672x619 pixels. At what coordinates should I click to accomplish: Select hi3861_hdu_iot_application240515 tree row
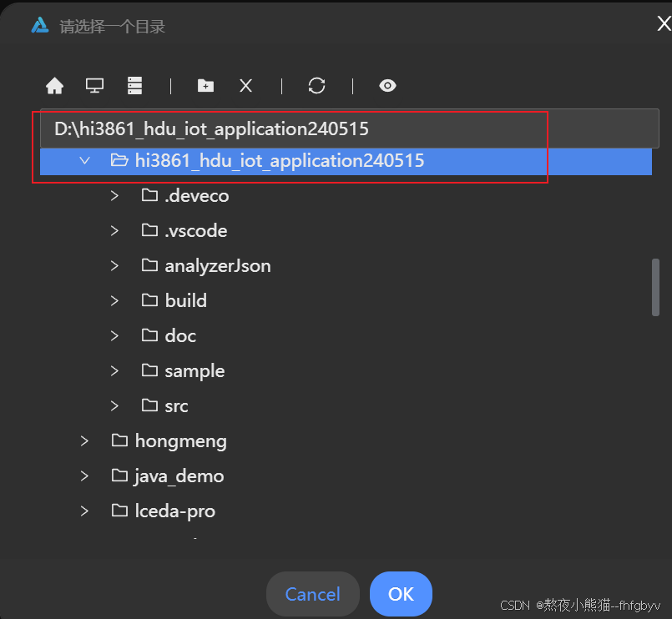pyautogui.click(x=346, y=161)
